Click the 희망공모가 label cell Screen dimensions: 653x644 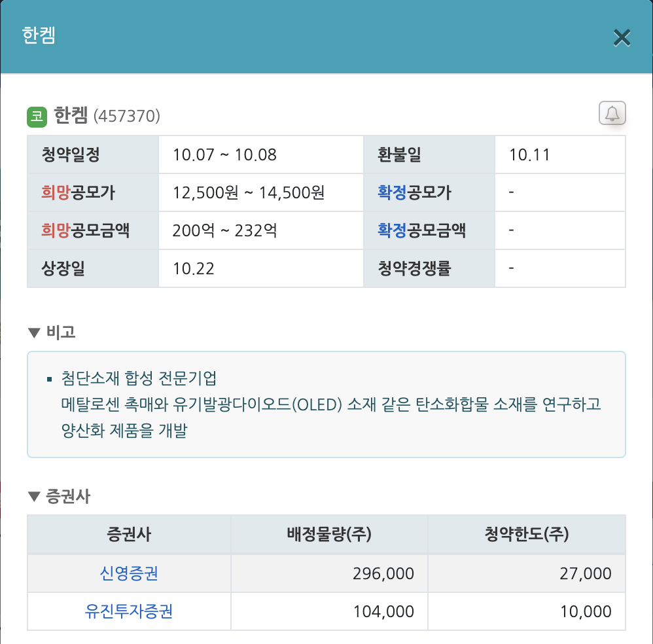[93, 192]
